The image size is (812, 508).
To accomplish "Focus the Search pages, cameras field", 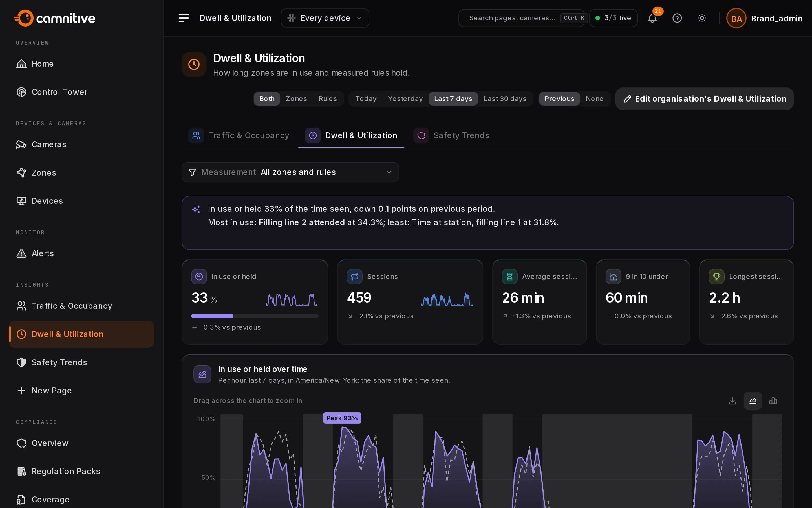I will [x=522, y=18].
